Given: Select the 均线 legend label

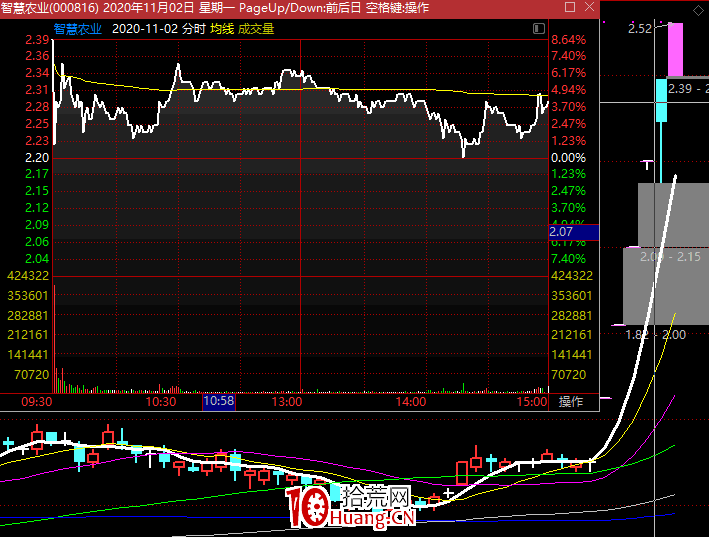Looking at the screenshot, I should click(x=222, y=29).
